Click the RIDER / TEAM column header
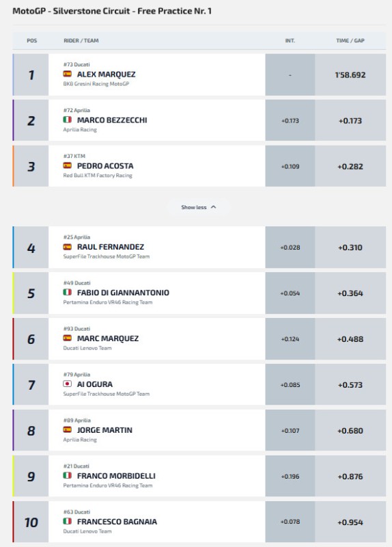Image resolution: width=392 pixels, height=547 pixels. coord(81,40)
